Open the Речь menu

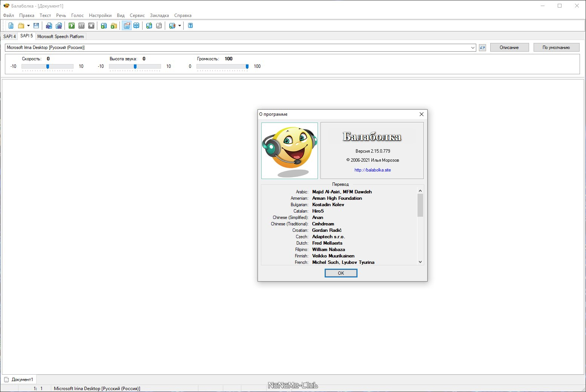pos(61,15)
